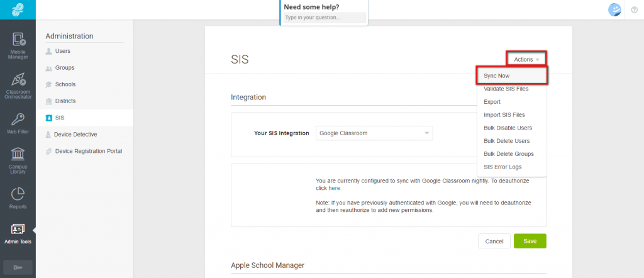Expand the Google Classroom SIS Integration dropdown
This screenshot has width=644, height=278.
pyautogui.click(x=374, y=133)
